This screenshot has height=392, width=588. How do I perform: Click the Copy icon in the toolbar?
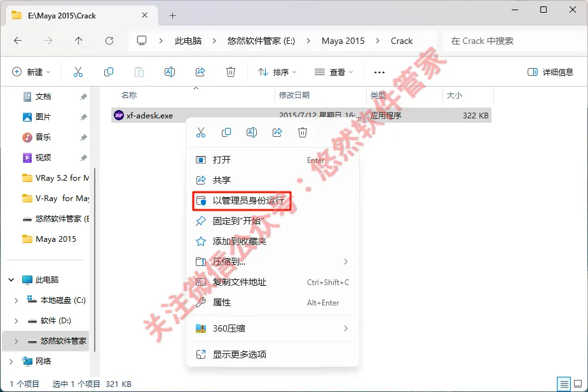click(x=109, y=72)
